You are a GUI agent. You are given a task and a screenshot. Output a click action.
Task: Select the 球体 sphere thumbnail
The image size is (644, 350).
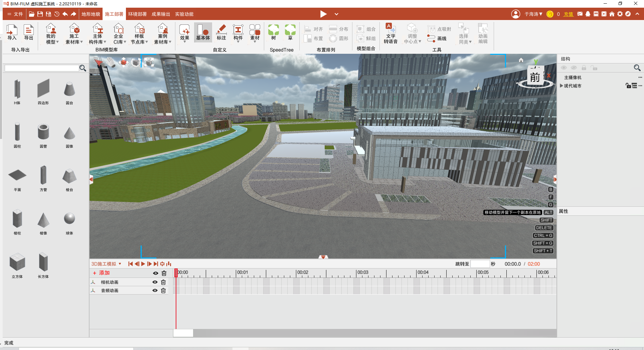(x=69, y=219)
